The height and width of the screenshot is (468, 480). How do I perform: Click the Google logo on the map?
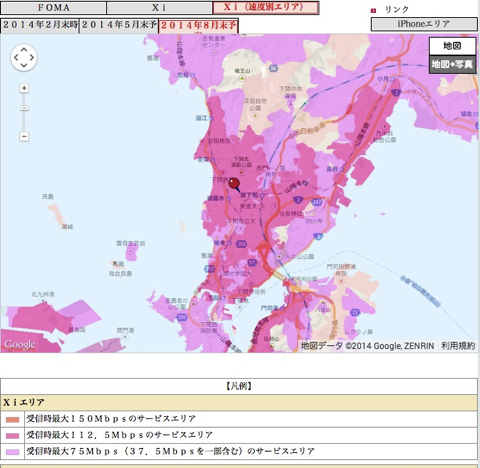(20, 344)
